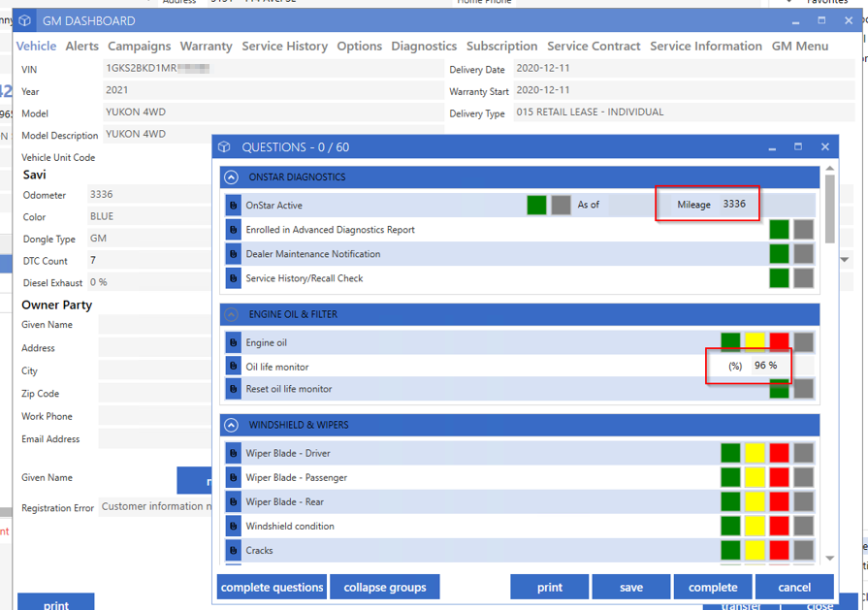Click print in the Questions window
The image size is (868, 610).
[549, 587]
